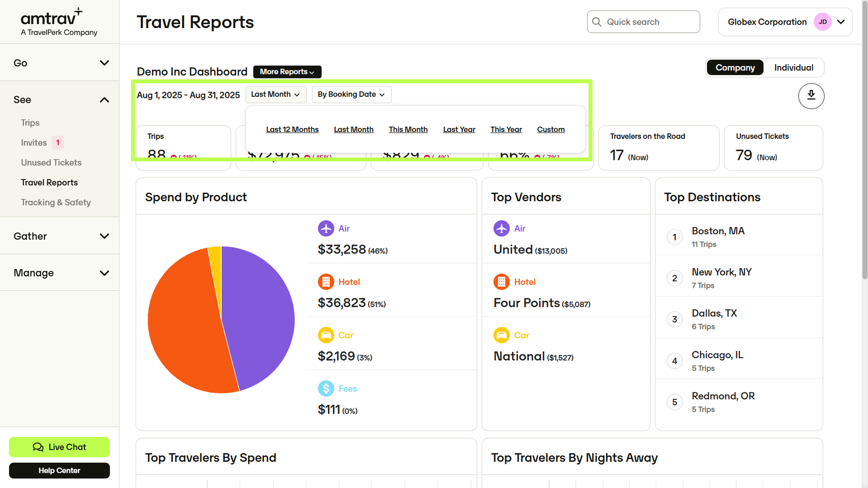Switch to Individual view
The width and height of the screenshot is (868, 488).
pos(793,68)
